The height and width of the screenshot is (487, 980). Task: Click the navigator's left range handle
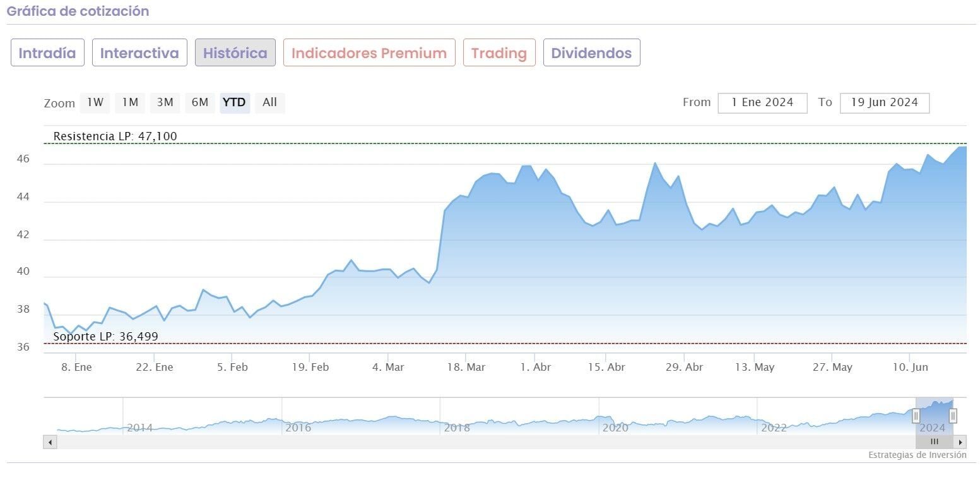916,415
